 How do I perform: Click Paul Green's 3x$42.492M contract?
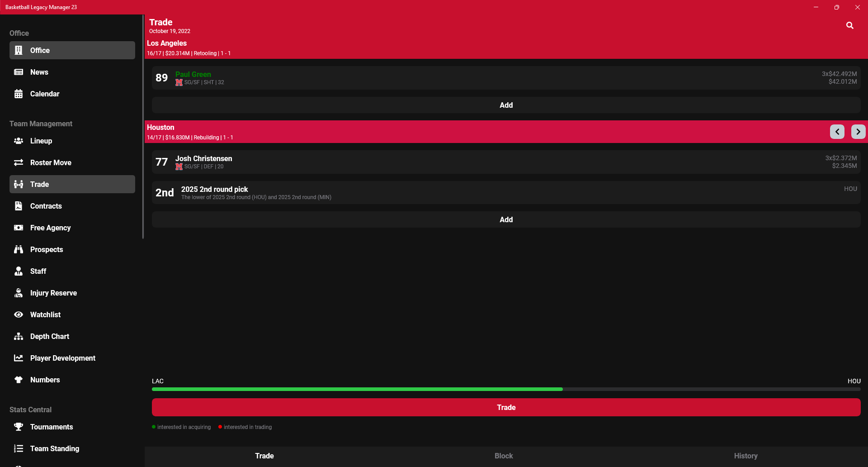coord(840,74)
